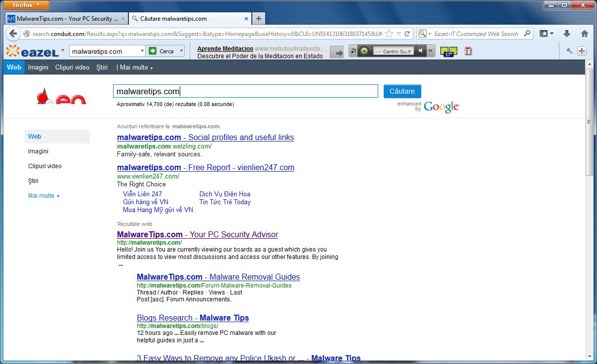This screenshot has height=364, width=597.
Task: Expand Mai multe in the top navigation bar
Action: [x=136, y=68]
